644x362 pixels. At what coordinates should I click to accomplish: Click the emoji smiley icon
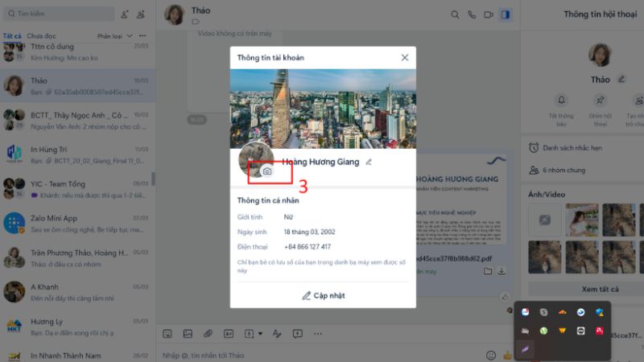coord(491,355)
